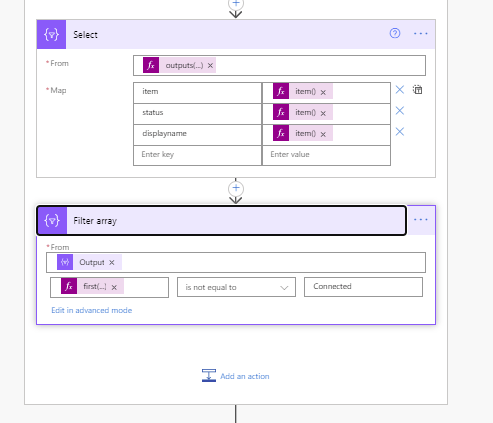Open the Select action's ellipsis menu

[x=420, y=33]
